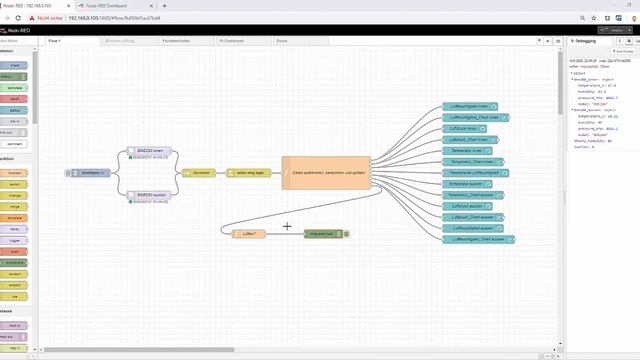Open the info sidebar tab icon
The image size is (640, 360).
click(x=619, y=41)
